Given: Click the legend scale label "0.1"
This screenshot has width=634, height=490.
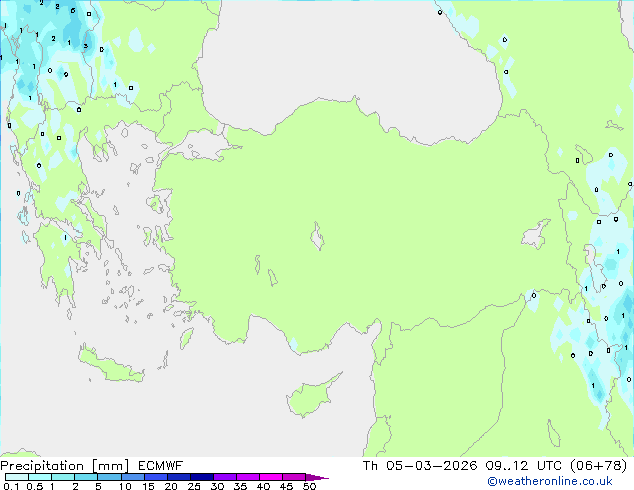Looking at the screenshot, I should (11, 486).
